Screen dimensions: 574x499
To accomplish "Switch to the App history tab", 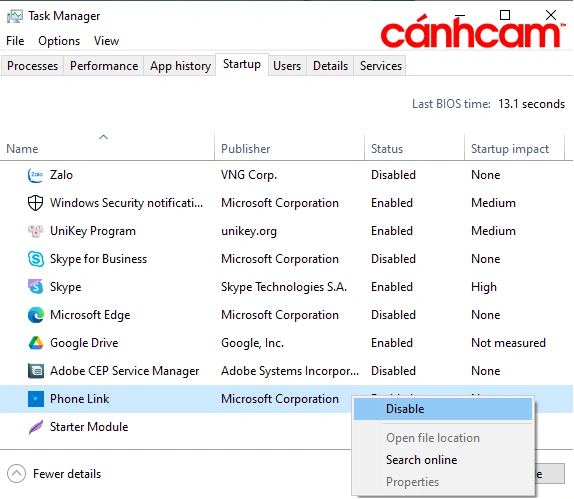I will point(180,66).
